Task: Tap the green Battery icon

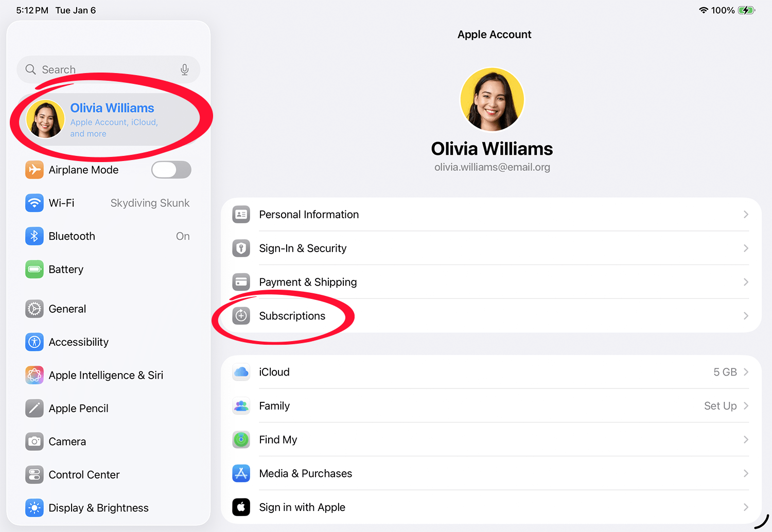Action: tap(34, 269)
